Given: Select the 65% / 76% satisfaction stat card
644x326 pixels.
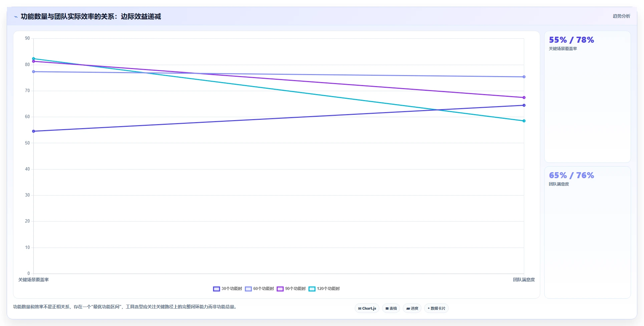Looking at the screenshot, I should (587, 232).
